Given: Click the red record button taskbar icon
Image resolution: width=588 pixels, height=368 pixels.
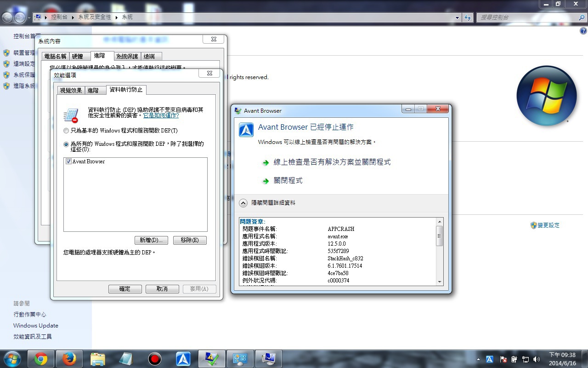Looking at the screenshot, I should (x=155, y=359).
